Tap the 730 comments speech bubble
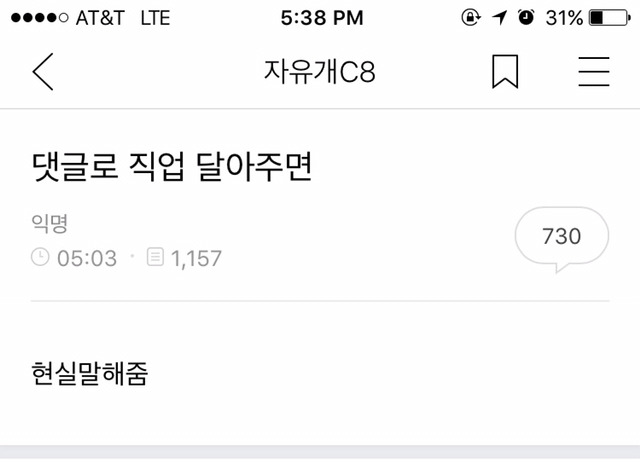The height and width of the screenshot is (462, 640). [x=562, y=239]
